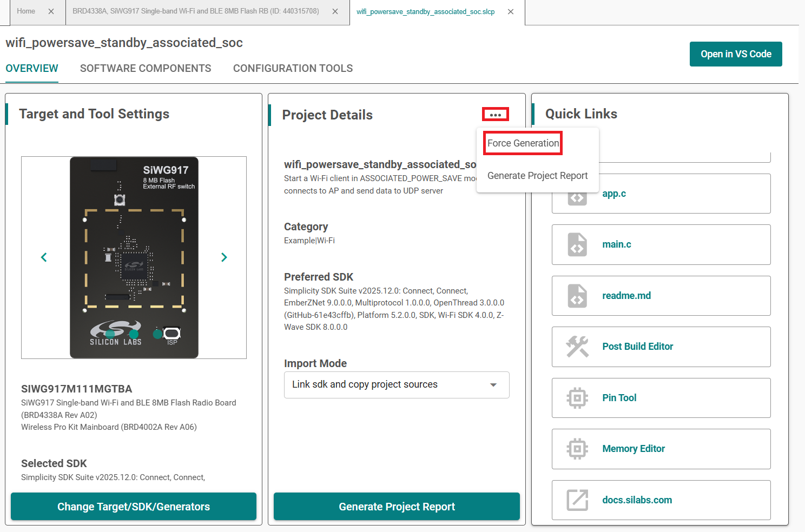Image resolution: width=805 pixels, height=532 pixels.
Task: Show the previous board image with left chevron
Action: pos(44,257)
